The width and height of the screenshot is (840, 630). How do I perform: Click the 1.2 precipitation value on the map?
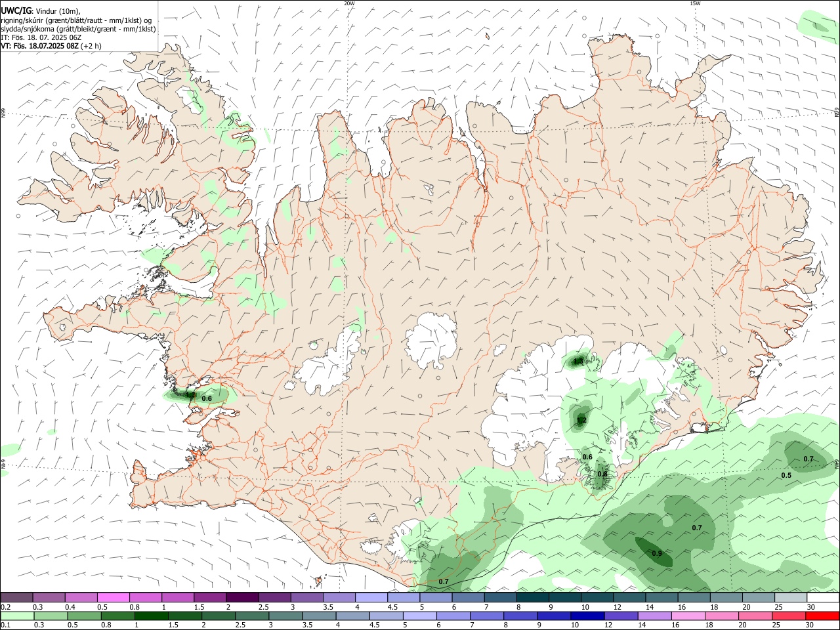[581, 421]
